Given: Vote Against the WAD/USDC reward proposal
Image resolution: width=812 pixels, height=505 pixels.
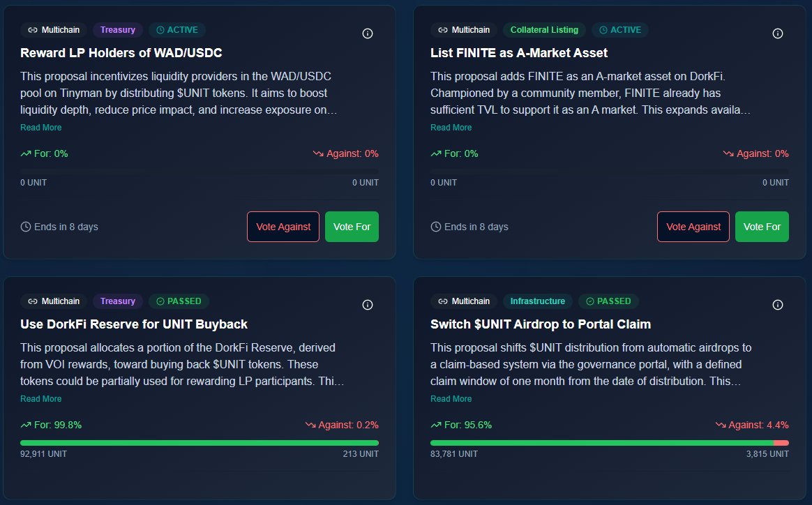Looking at the screenshot, I should tap(283, 227).
